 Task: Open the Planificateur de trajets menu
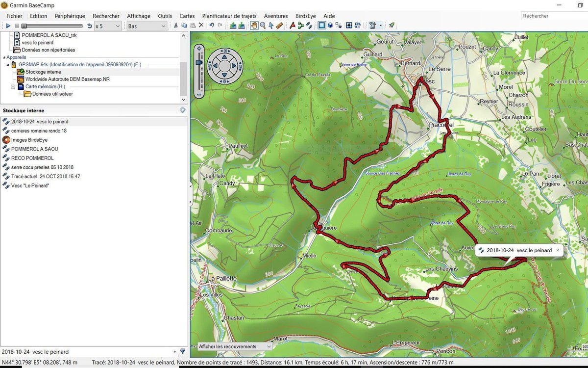(229, 16)
